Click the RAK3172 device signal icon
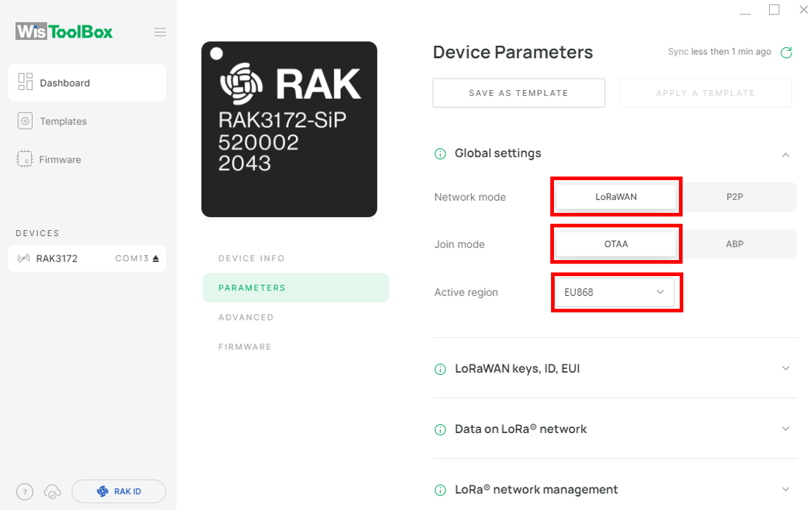This screenshot has height=510, width=812. 24,259
